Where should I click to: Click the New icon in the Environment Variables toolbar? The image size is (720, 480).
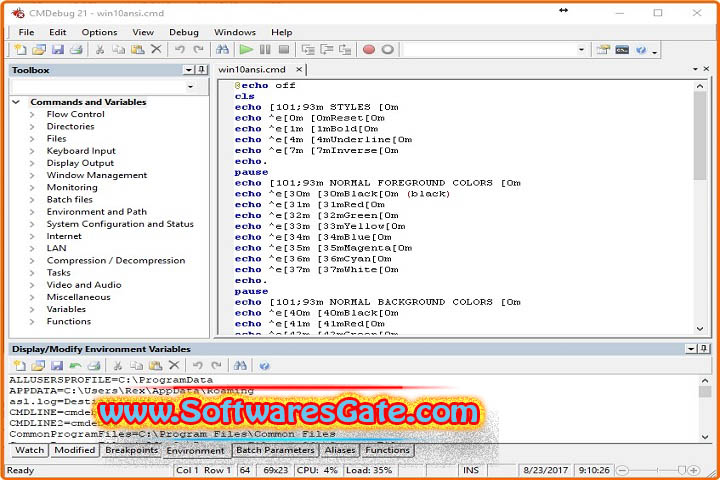19,366
